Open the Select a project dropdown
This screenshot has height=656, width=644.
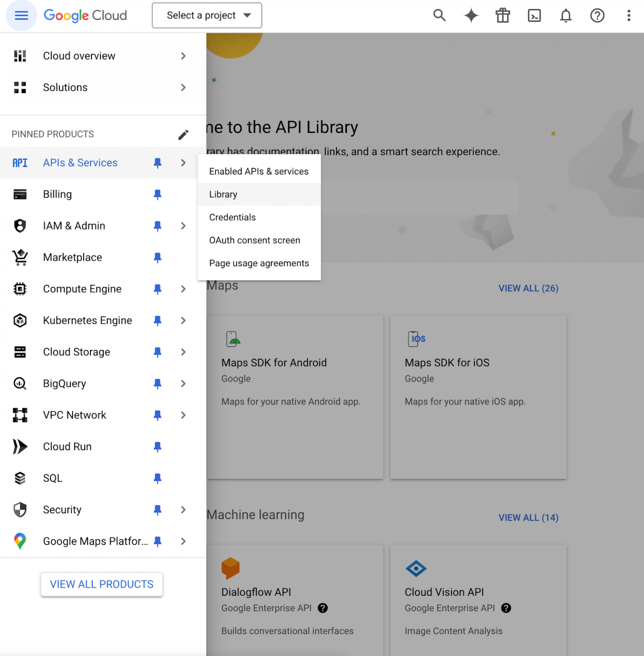[207, 15]
